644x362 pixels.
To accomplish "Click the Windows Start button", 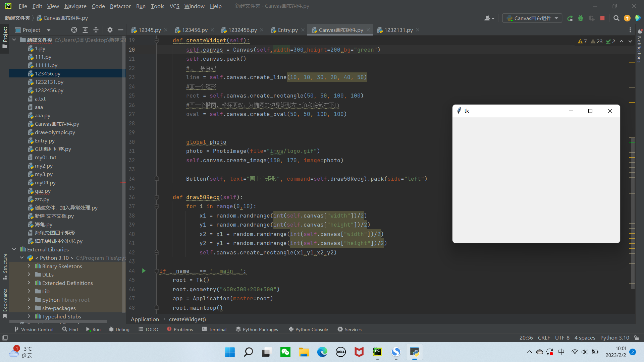I will tap(230, 352).
